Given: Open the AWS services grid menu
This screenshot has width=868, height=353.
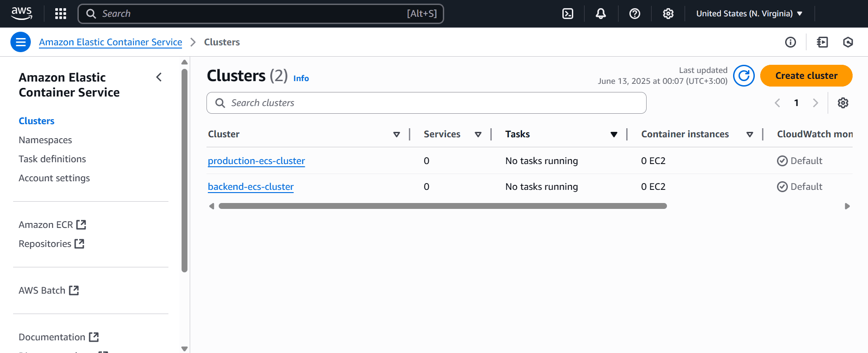Looking at the screenshot, I should click(x=61, y=14).
